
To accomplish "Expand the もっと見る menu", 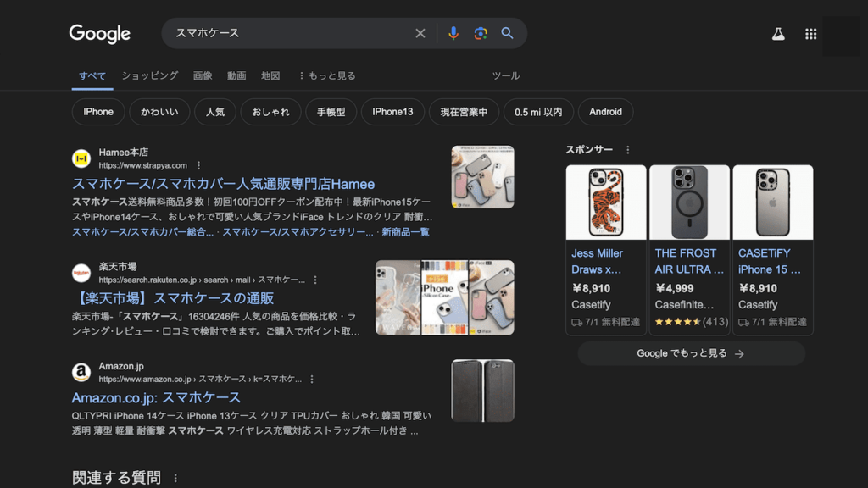I will 327,75.
